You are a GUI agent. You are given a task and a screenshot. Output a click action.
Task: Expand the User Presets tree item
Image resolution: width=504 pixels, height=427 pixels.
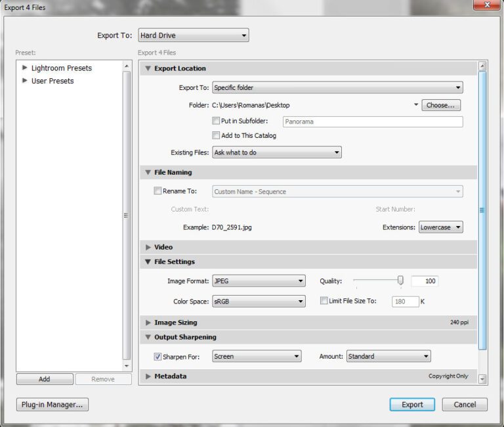pyautogui.click(x=25, y=80)
